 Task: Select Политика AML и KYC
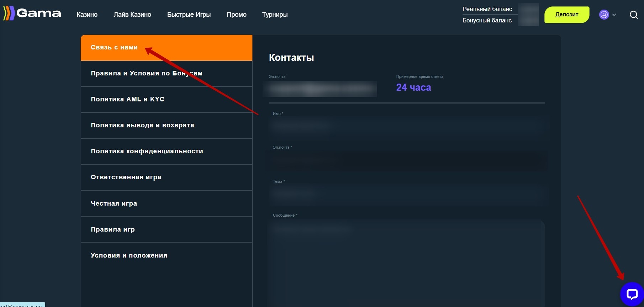click(127, 99)
